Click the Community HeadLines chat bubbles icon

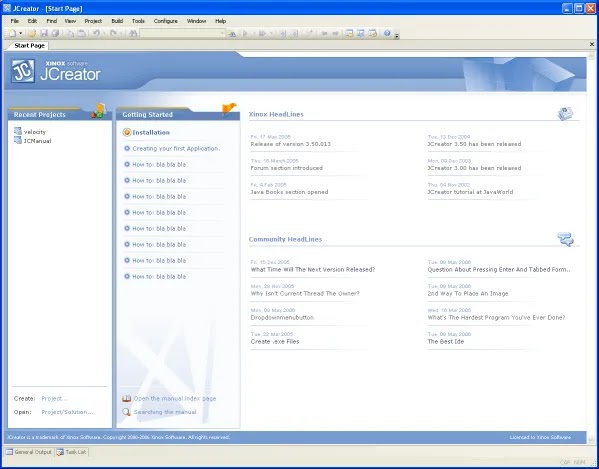[565, 239]
